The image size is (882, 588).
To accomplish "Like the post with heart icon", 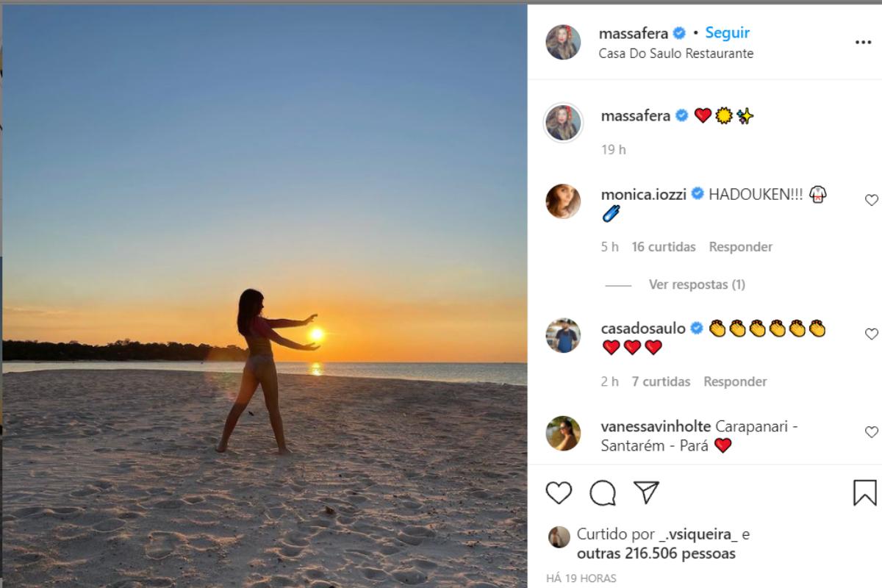I will pyautogui.click(x=559, y=492).
